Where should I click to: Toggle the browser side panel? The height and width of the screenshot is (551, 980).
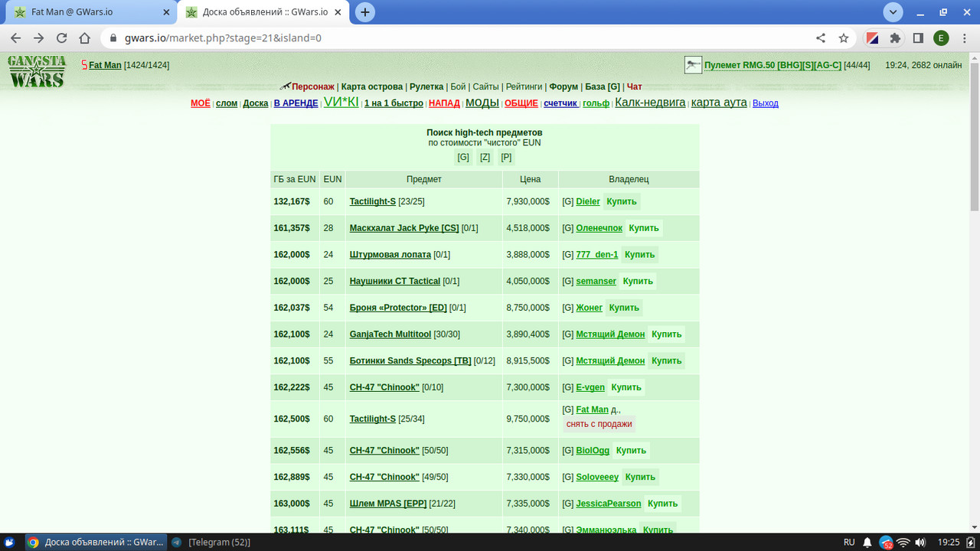coord(918,37)
